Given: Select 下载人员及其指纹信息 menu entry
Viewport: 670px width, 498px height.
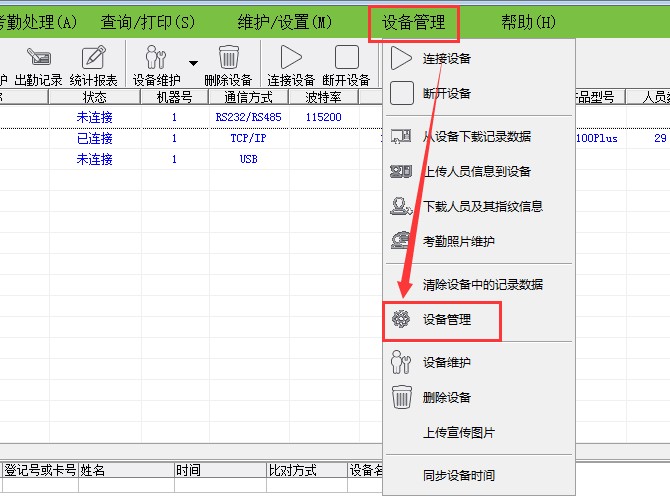Looking at the screenshot, I should point(479,206).
